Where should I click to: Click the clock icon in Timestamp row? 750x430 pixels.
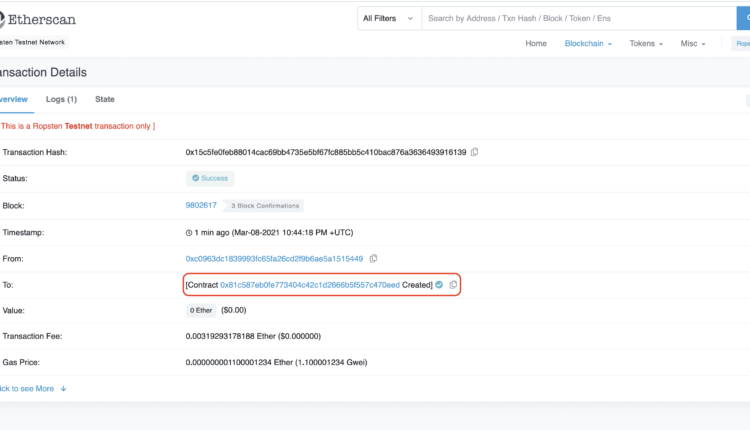189,232
